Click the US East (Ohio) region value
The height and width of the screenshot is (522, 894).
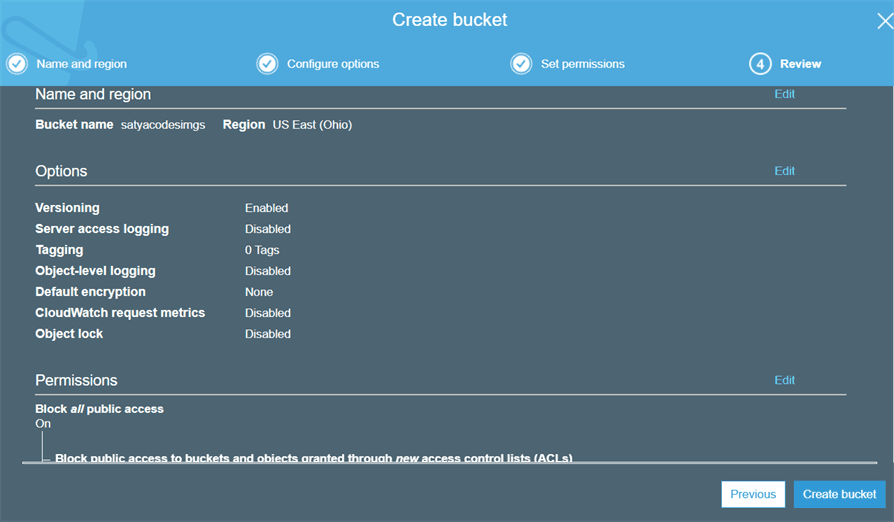(x=312, y=125)
